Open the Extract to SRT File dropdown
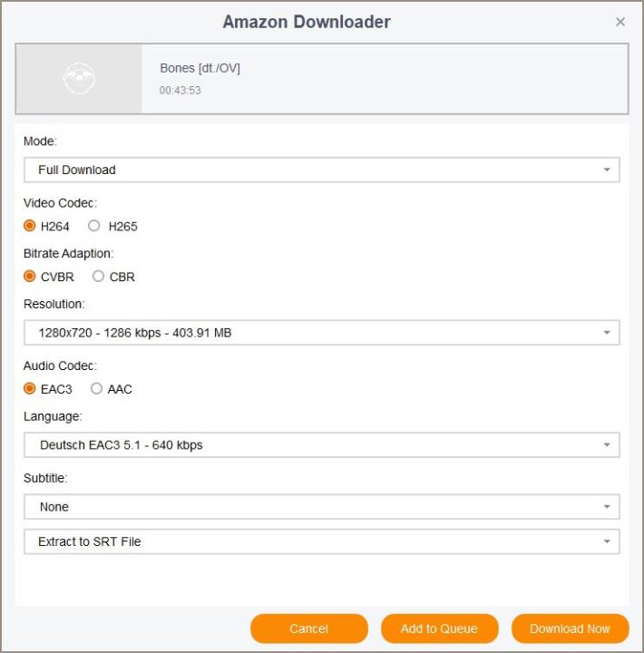 pyautogui.click(x=322, y=541)
